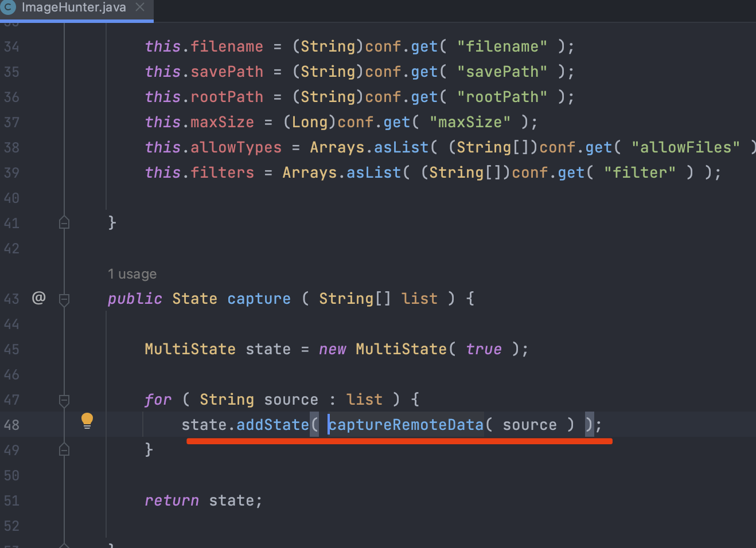This screenshot has width=756, height=548.
Task: Click the "maxSize" string literal on line 37
Action: point(470,122)
